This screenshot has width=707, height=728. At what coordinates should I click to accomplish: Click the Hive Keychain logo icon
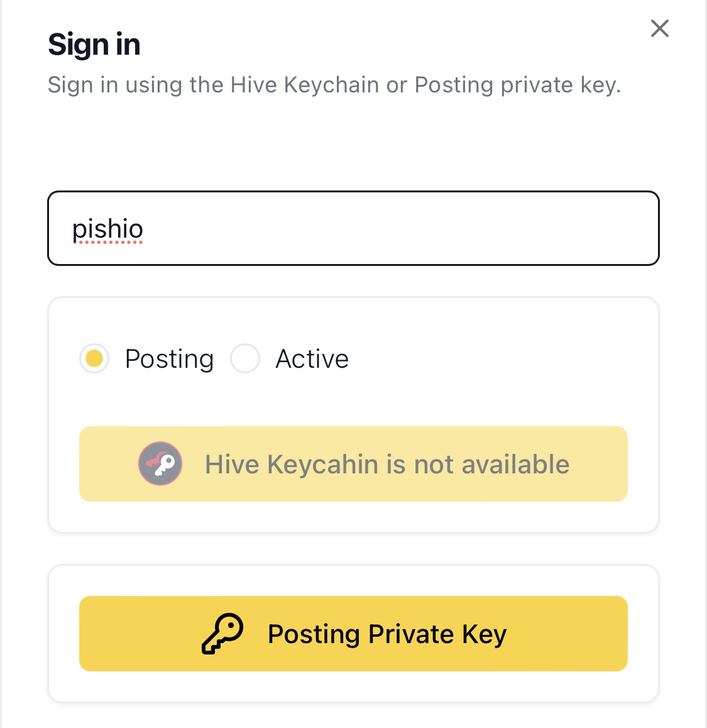(x=160, y=463)
